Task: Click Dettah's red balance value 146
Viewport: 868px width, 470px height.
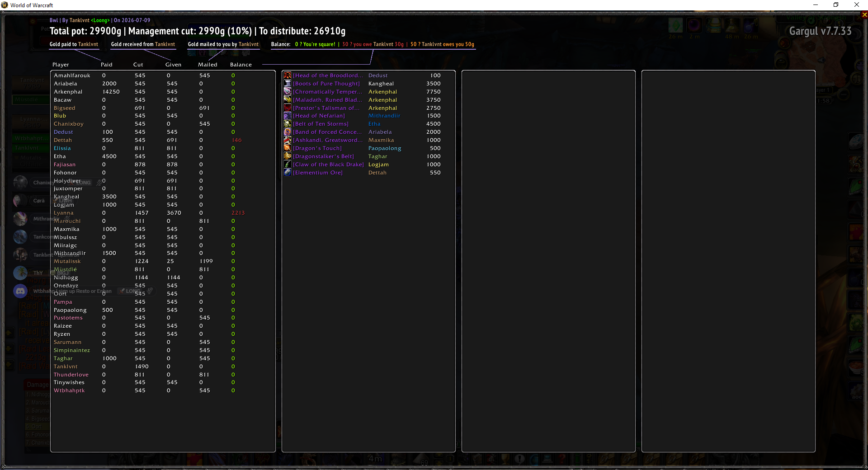Action: [237, 140]
